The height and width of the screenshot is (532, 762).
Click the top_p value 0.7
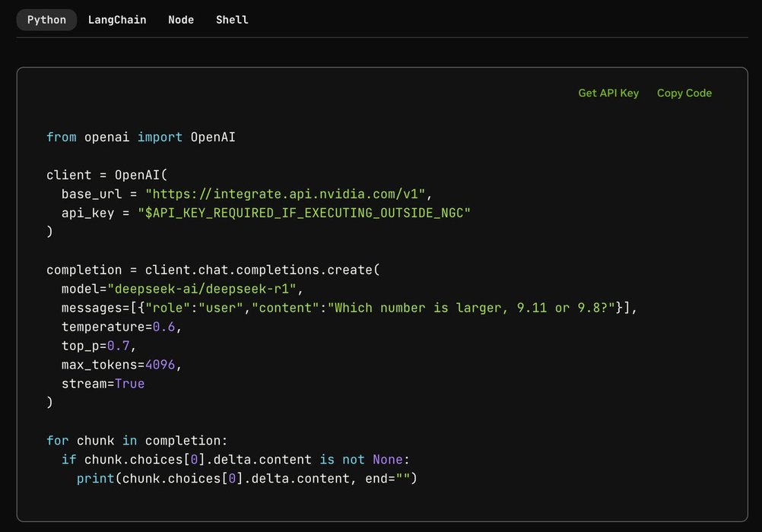pyautogui.click(x=118, y=346)
